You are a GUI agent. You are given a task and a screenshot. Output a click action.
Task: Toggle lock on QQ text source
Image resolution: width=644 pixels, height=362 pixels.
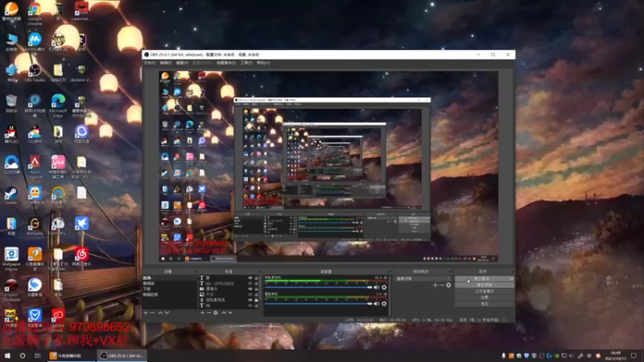point(256,284)
